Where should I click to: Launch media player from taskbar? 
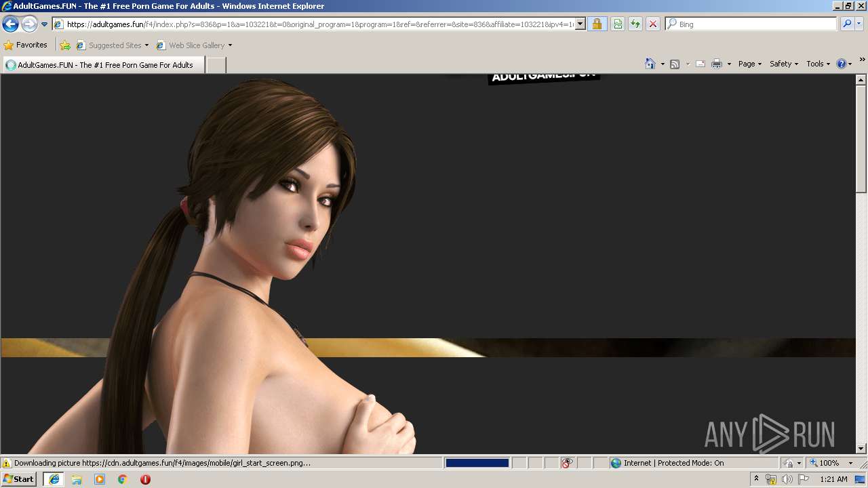click(x=100, y=479)
